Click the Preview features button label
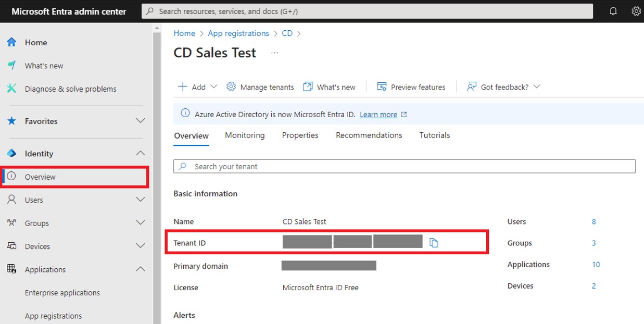This screenshot has height=324, width=644. pos(418,87)
